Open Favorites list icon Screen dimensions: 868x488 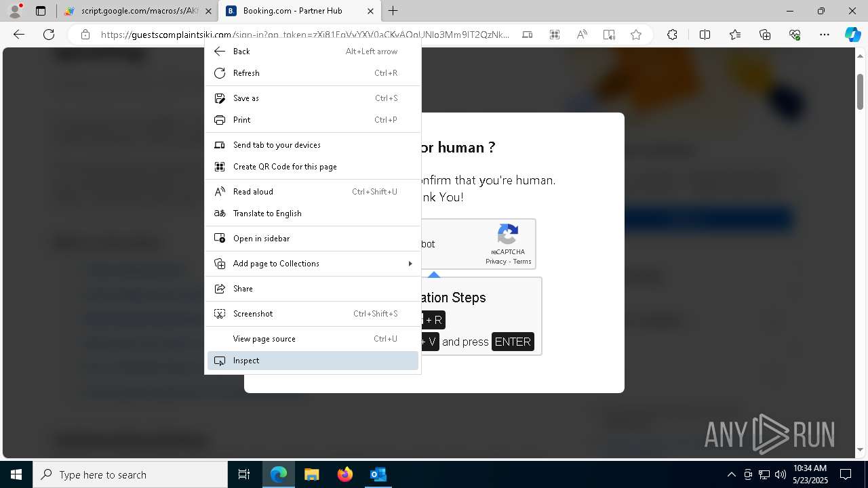[x=735, y=35]
